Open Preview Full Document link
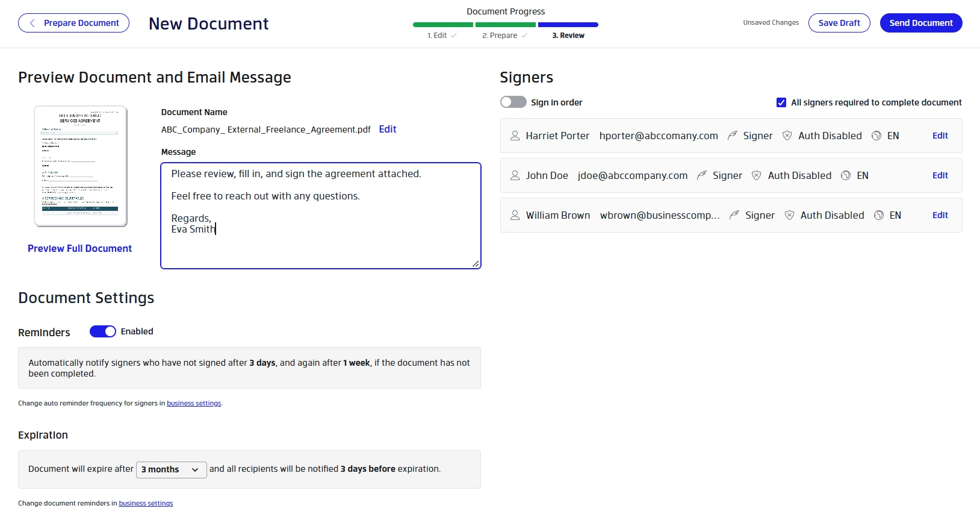 [x=79, y=248]
